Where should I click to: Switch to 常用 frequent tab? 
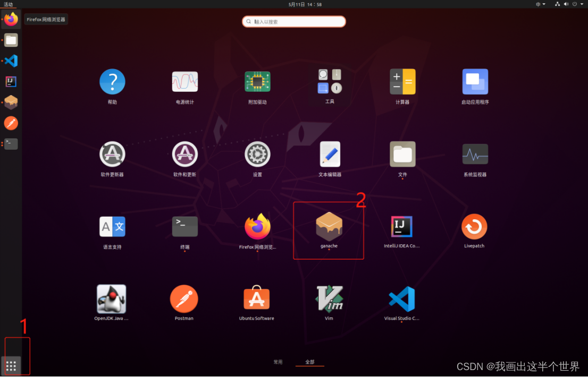[278, 362]
